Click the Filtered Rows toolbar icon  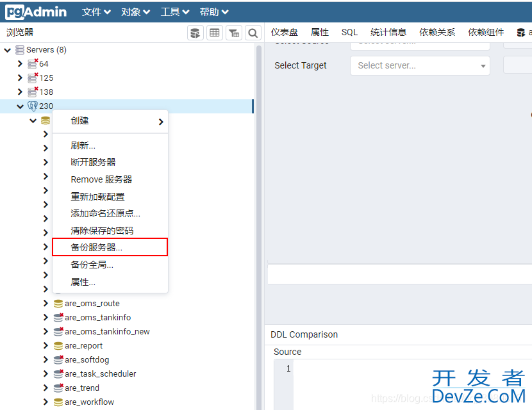click(x=234, y=33)
